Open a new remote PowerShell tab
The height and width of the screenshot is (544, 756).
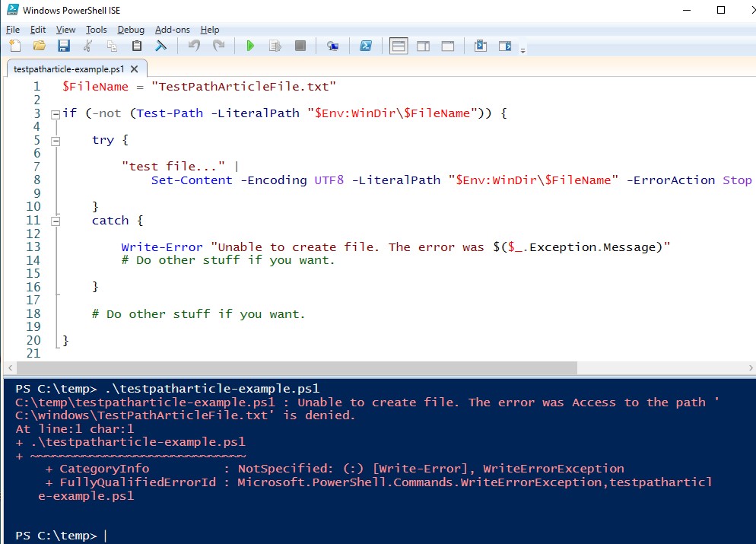pyautogui.click(x=332, y=46)
